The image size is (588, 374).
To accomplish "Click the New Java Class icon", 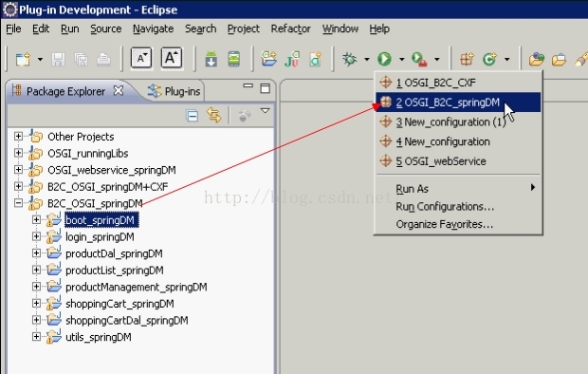I will click(x=489, y=60).
